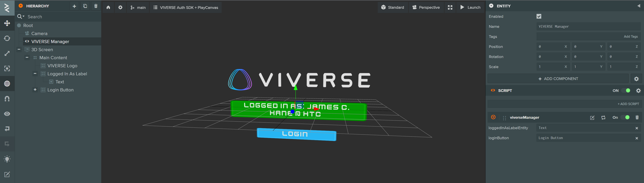Collapse the 3D Screen tree node
Image resolution: width=644 pixels, height=183 pixels.
click(x=19, y=49)
